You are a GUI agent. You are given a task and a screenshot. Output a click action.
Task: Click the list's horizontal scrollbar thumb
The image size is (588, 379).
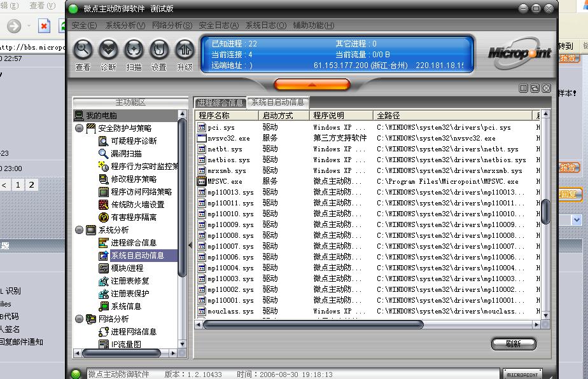pyautogui.click(x=313, y=325)
